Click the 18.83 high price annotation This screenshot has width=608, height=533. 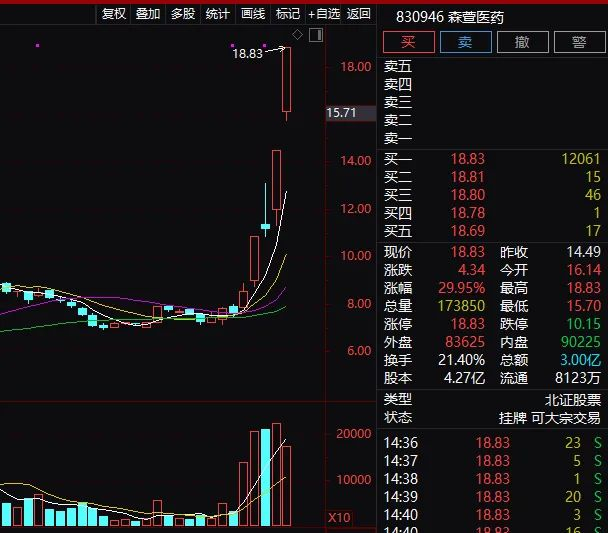click(x=247, y=53)
